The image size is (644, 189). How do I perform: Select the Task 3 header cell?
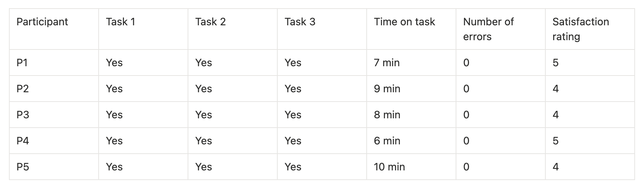pos(300,22)
